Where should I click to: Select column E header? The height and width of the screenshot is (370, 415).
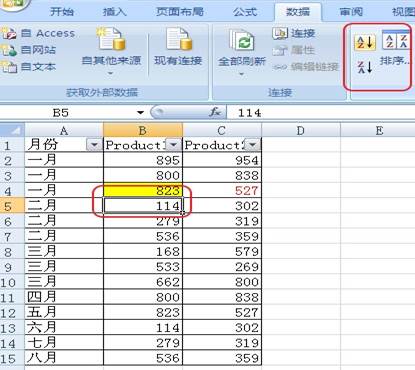(378, 130)
